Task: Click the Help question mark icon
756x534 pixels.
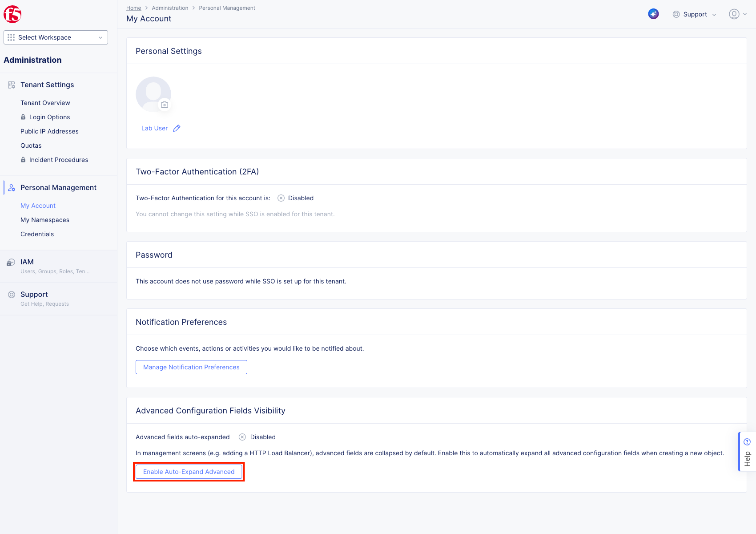Action: pyautogui.click(x=747, y=442)
